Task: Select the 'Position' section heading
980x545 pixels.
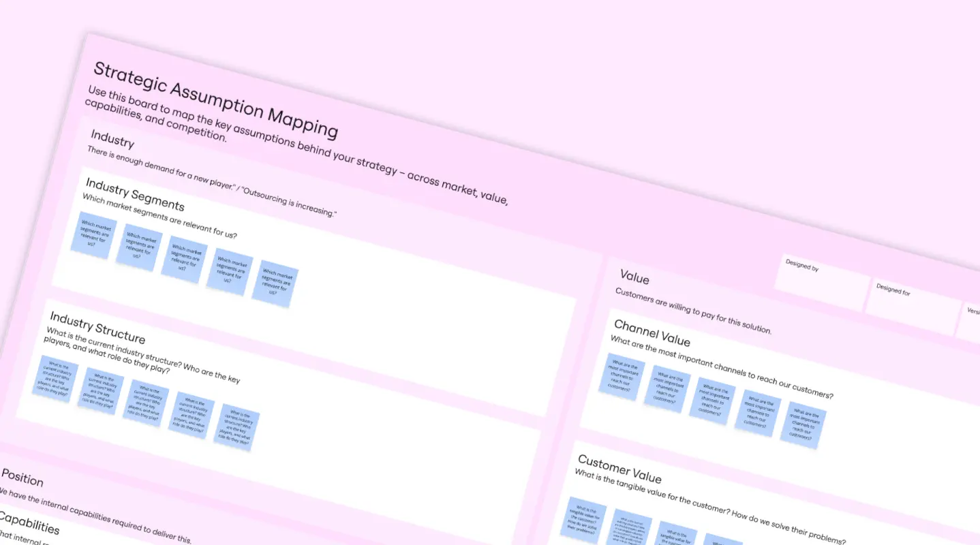Action: (22, 478)
